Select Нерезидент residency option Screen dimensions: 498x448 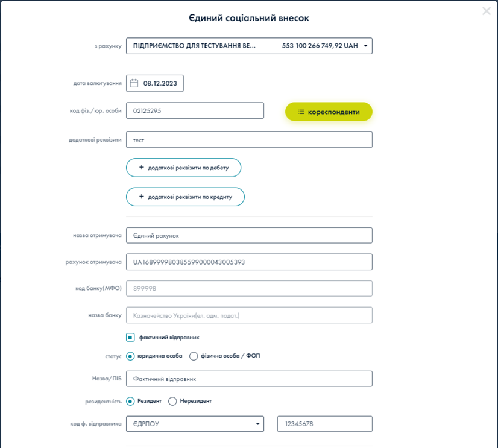pyautogui.click(x=172, y=400)
